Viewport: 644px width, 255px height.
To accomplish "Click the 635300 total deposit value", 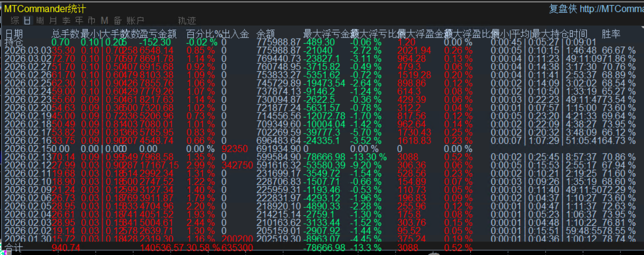I will pos(237,247).
